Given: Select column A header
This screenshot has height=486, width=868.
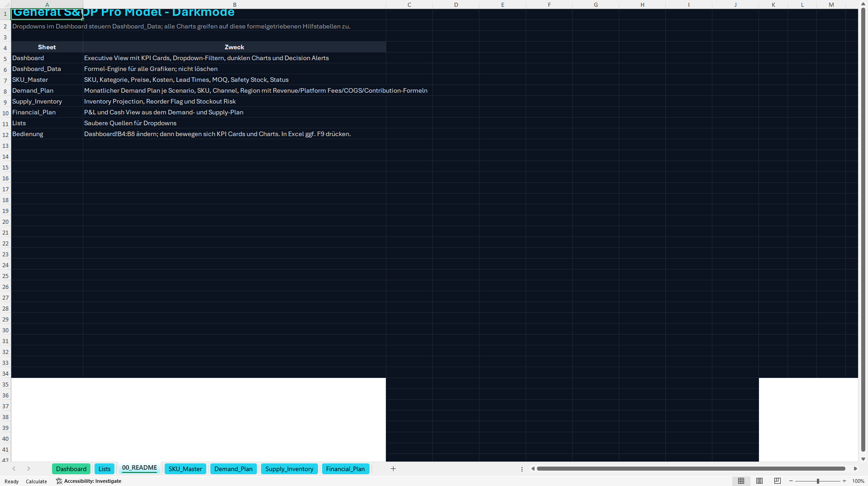Looking at the screenshot, I should click(47, 5).
